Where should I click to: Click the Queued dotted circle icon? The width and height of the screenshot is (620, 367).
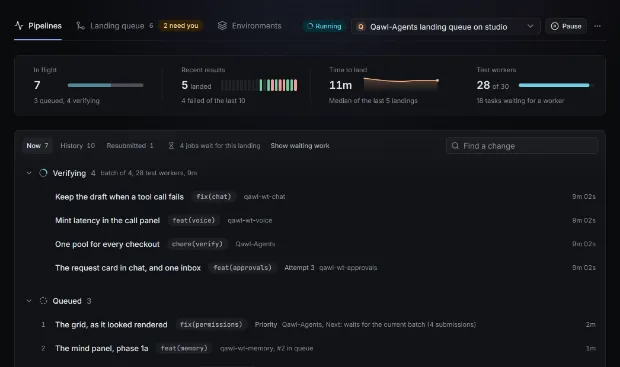[43, 301]
